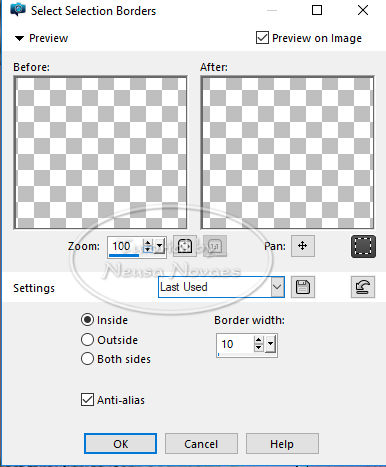Image resolution: width=386 pixels, height=467 pixels.
Task: Open the Border width slider dropdown arrow
Action: (271, 344)
